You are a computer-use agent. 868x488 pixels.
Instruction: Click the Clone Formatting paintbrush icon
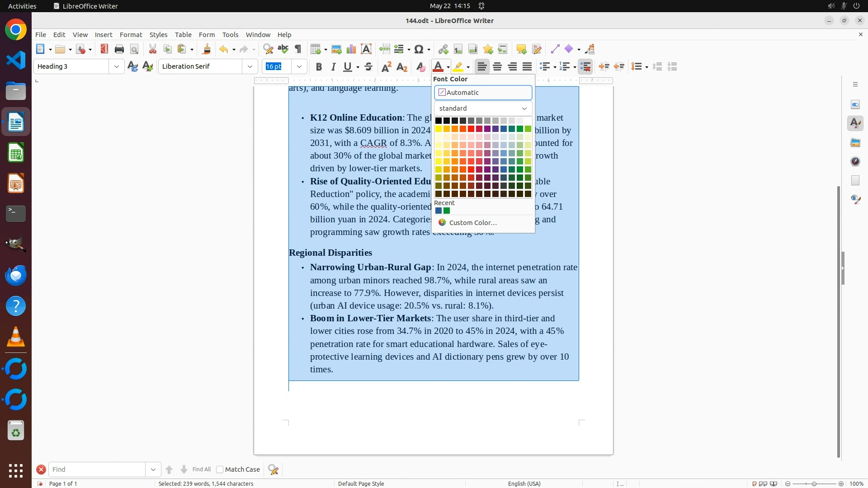point(207,49)
